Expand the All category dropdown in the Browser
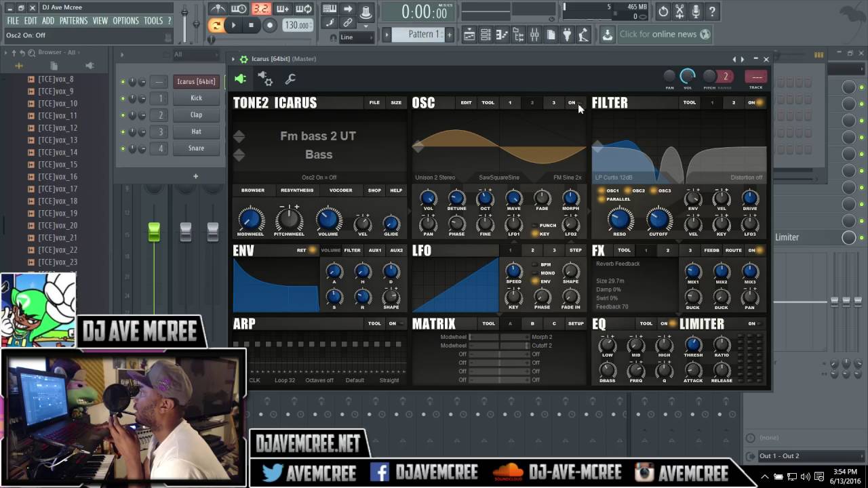The width and height of the screenshot is (868, 488). [75, 52]
